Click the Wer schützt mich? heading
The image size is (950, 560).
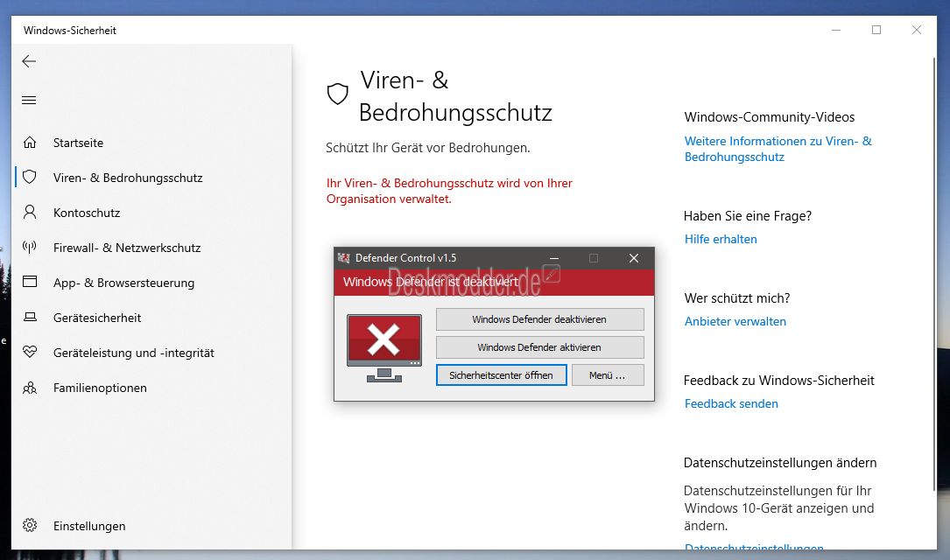(736, 298)
